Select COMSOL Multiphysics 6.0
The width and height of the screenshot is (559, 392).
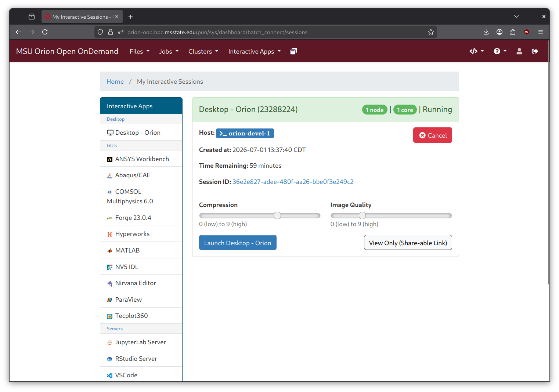tap(141, 196)
